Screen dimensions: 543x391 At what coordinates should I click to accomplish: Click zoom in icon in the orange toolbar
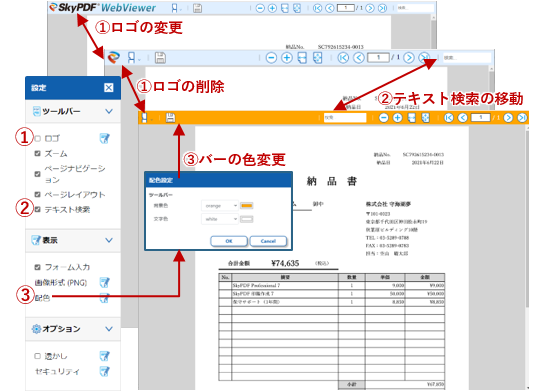[x=397, y=118]
